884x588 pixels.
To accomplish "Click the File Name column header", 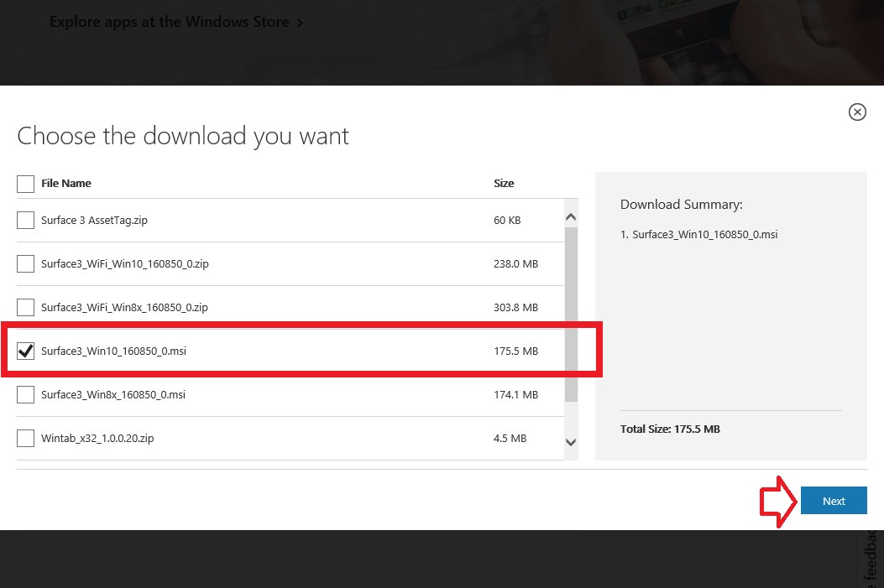I will (x=66, y=183).
